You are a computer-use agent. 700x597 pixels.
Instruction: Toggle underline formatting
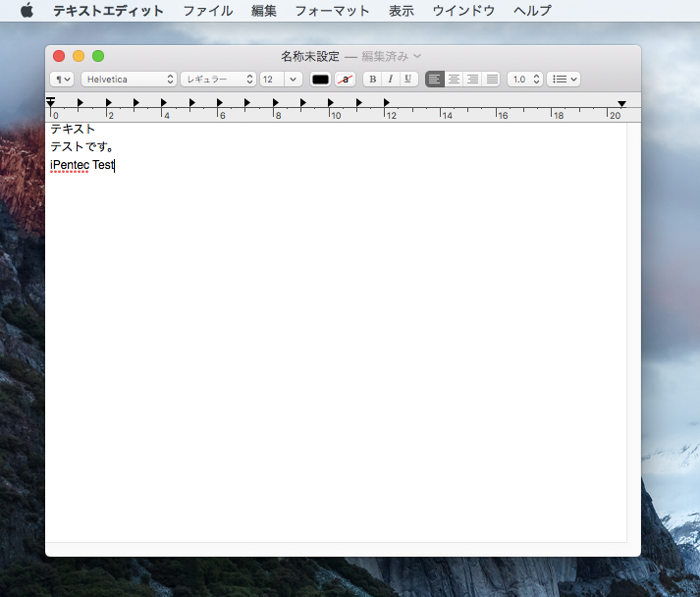[408, 79]
